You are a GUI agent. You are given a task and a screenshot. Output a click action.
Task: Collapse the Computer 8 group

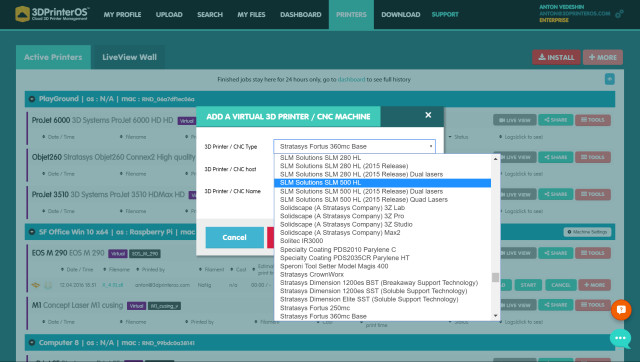32,343
